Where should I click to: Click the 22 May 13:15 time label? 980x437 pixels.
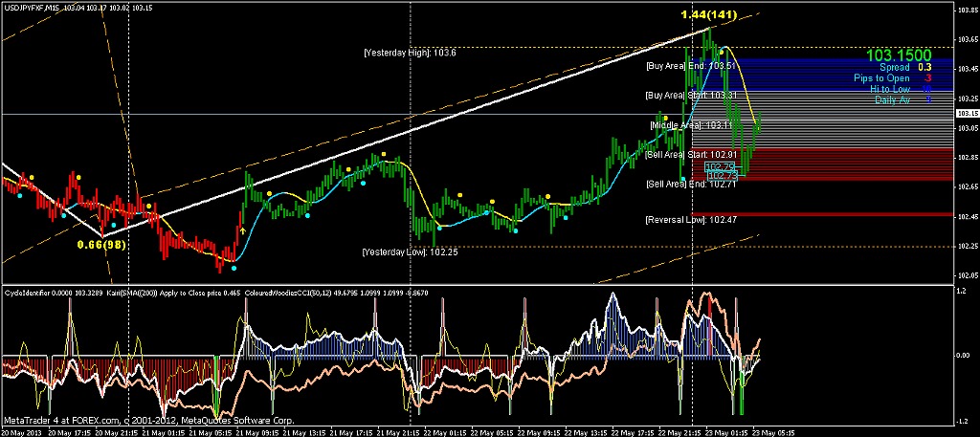coord(585,431)
